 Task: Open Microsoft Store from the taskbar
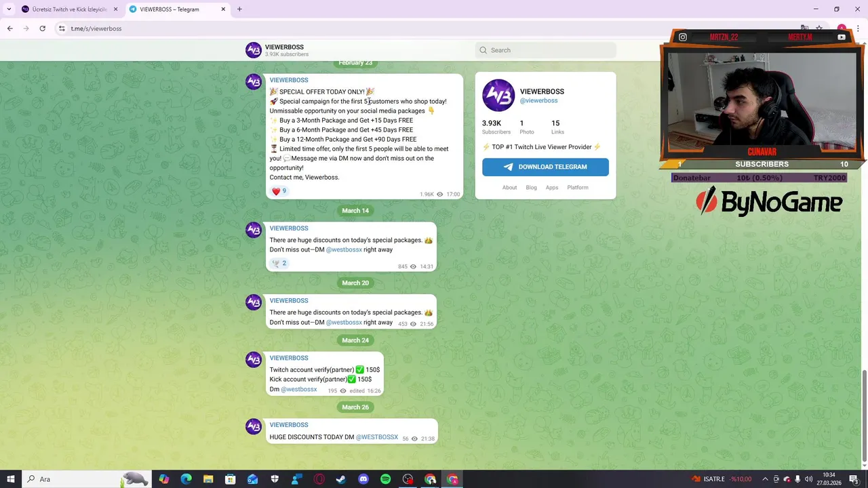coord(231,479)
